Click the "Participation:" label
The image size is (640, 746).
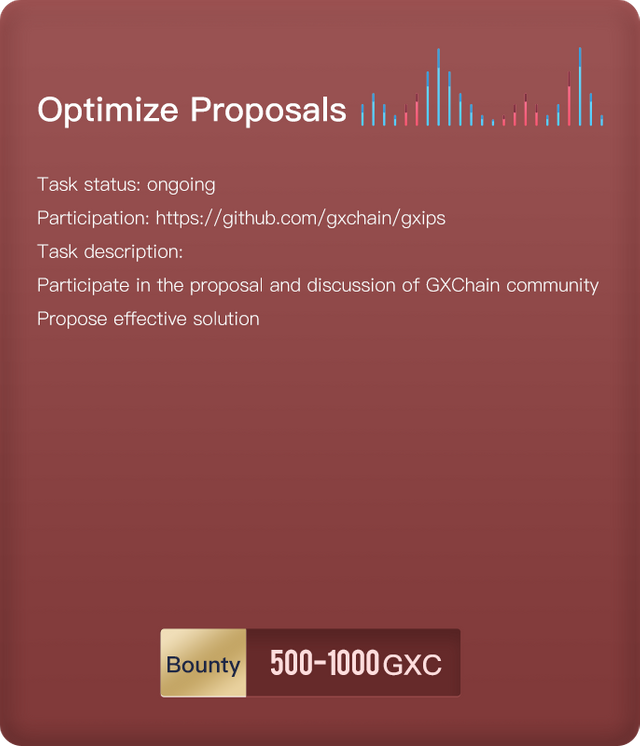coord(93,218)
